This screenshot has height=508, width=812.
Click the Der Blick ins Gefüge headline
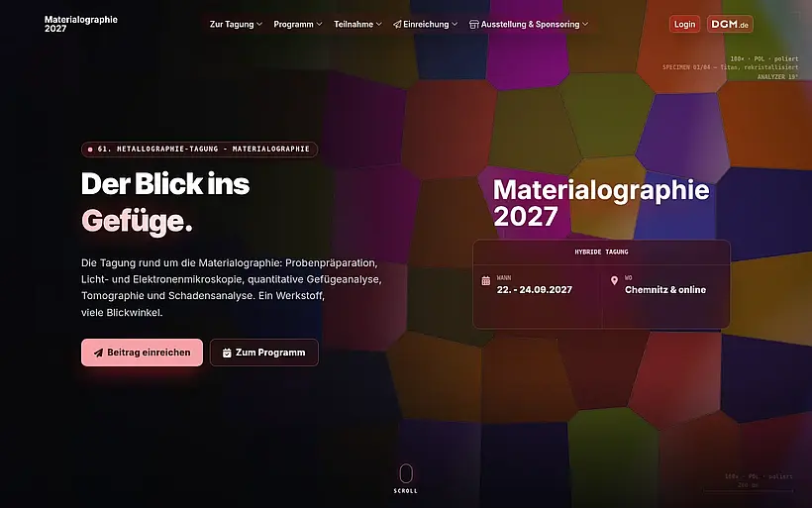165,202
